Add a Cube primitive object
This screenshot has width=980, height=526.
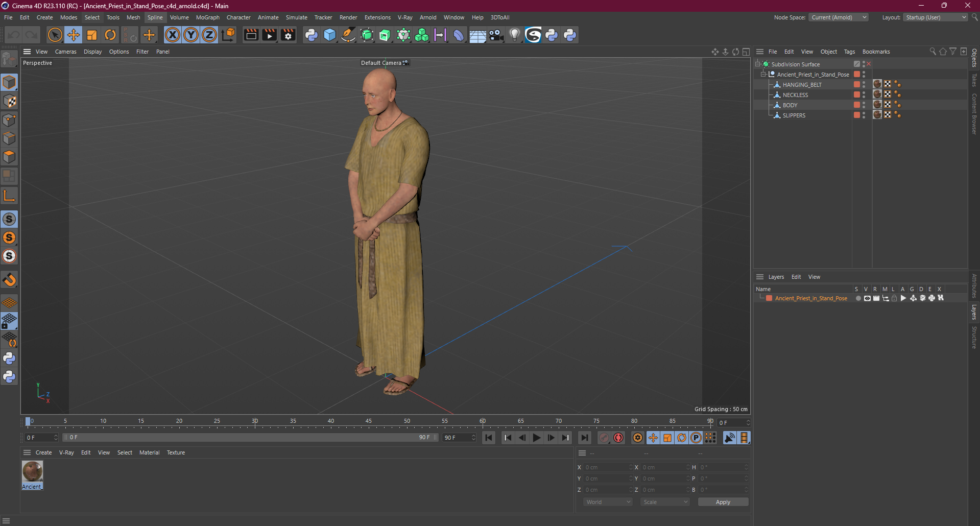330,35
